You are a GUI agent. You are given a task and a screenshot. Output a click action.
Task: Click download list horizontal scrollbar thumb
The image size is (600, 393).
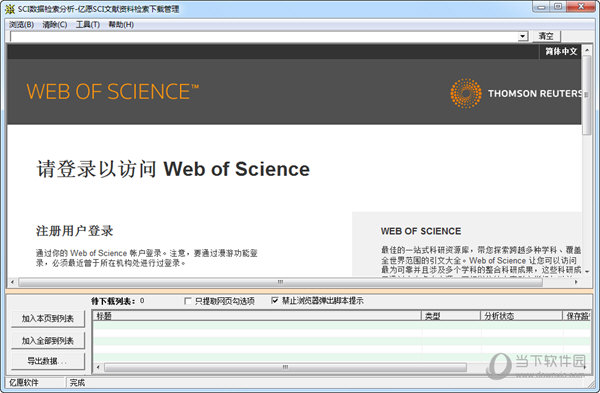click(x=285, y=367)
